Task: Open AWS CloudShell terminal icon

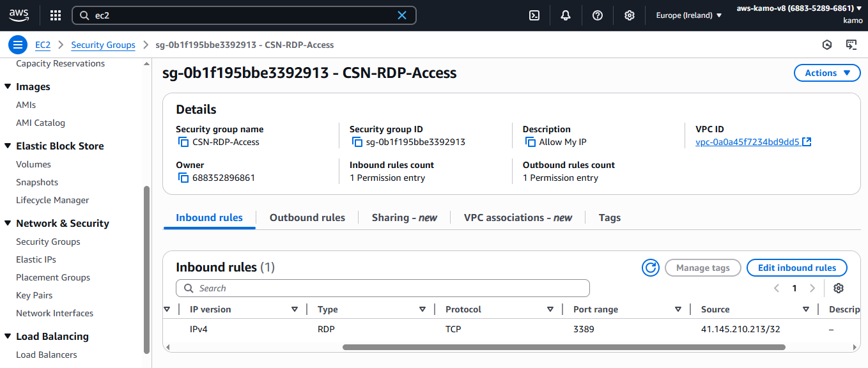Action: 534,15
